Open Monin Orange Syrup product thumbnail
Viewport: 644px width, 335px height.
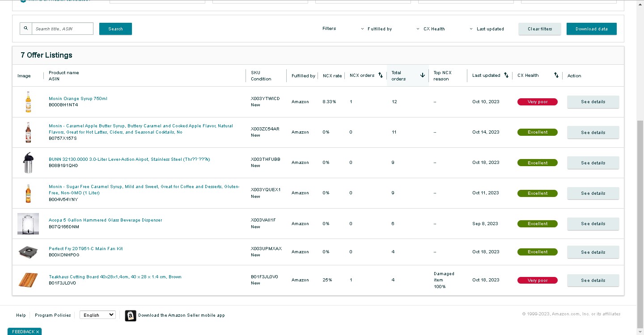click(x=28, y=102)
